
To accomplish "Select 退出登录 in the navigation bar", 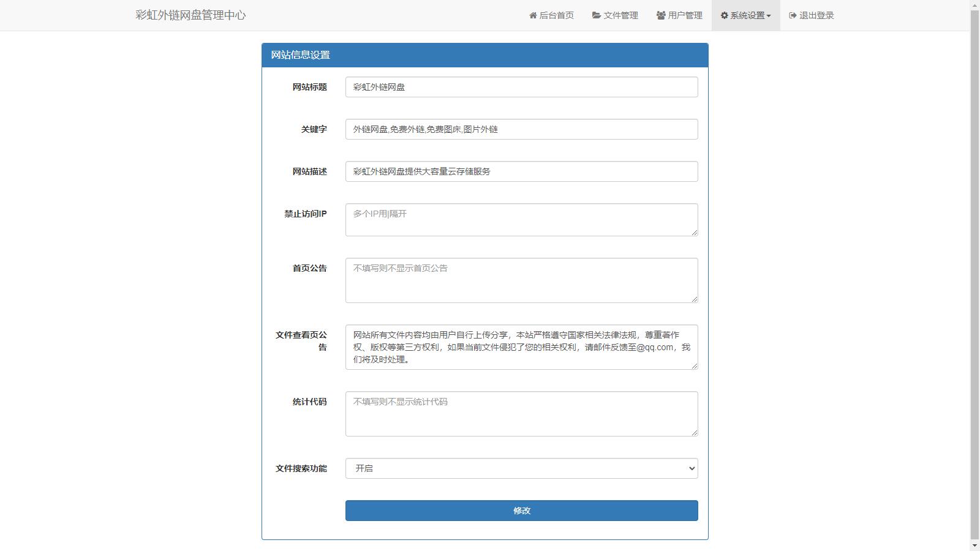I will pos(811,15).
